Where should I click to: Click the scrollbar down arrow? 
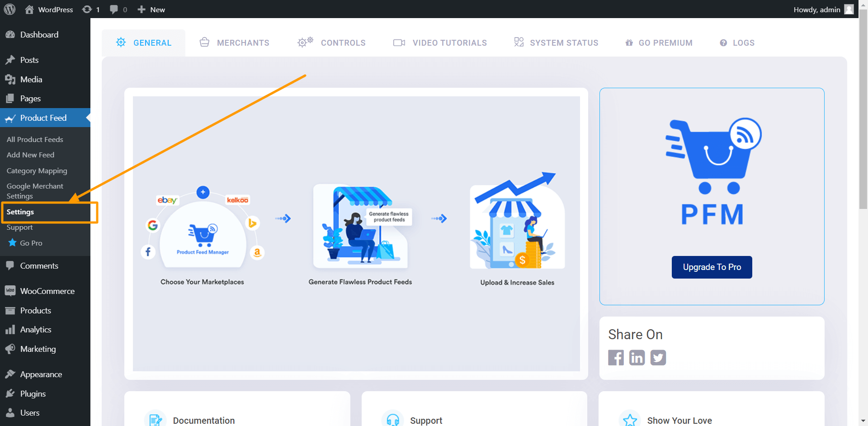point(863,421)
